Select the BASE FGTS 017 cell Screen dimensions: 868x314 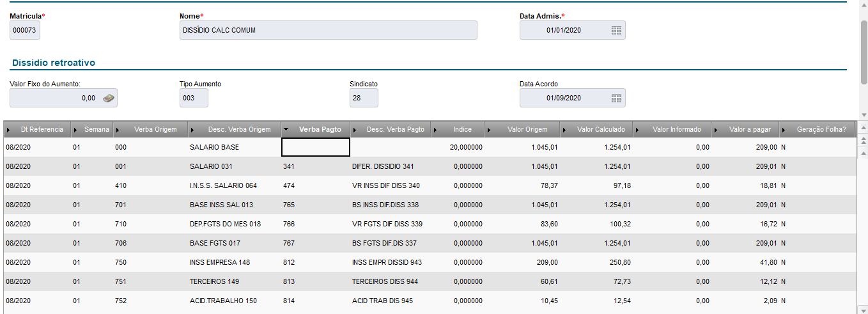click(234, 243)
